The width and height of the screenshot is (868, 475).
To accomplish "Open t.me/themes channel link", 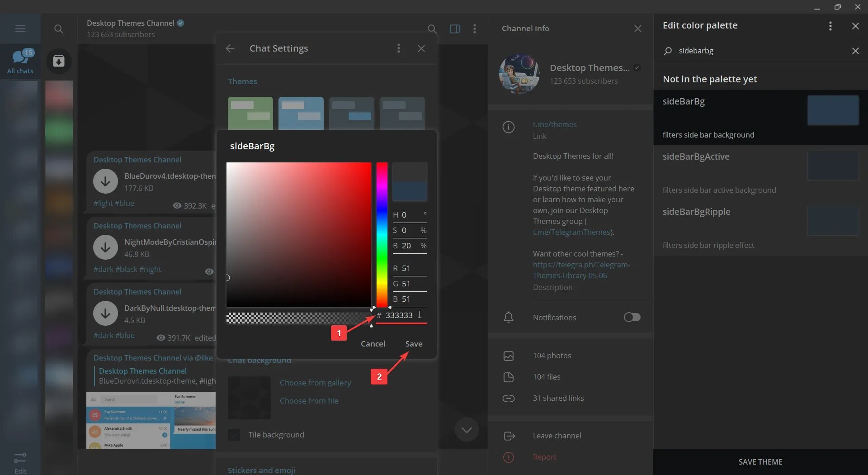I will tap(554, 124).
